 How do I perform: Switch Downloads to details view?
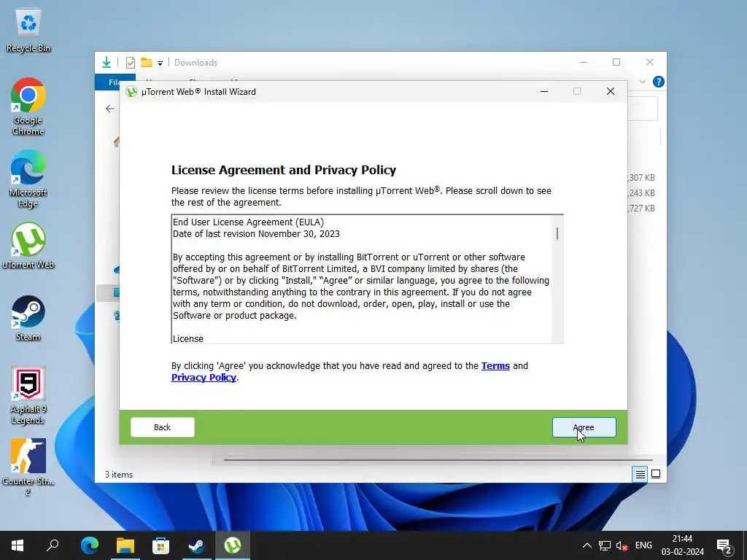[x=640, y=474]
